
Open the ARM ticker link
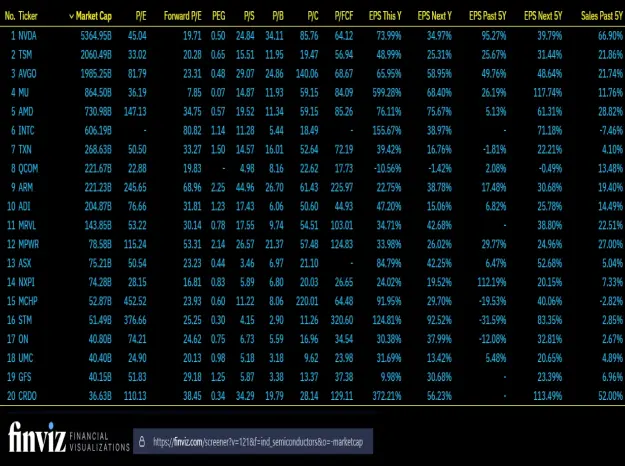pyautogui.click(x=26, y=187)
